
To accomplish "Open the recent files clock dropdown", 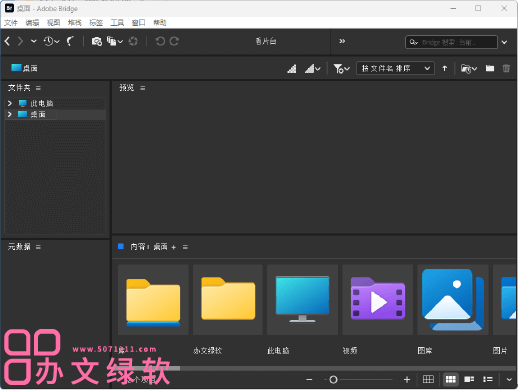I will [x=51, y=41].
